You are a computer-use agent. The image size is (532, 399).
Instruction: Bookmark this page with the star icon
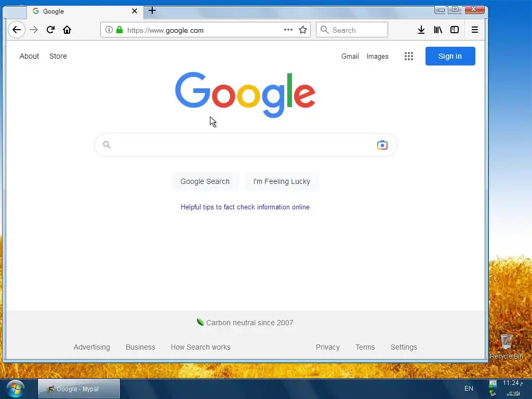pyautogui.click(x=303, y=30)
